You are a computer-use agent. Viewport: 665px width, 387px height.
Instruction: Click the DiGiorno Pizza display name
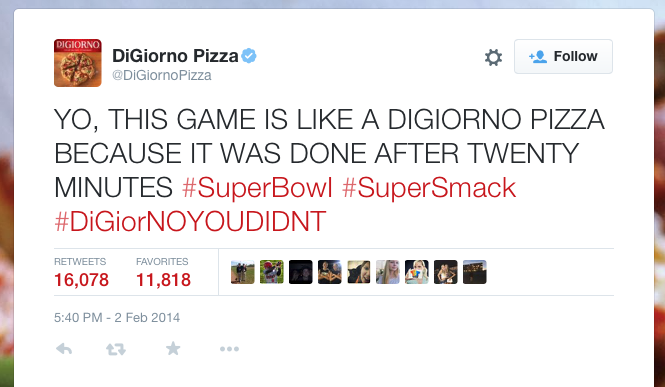(175, 56)
